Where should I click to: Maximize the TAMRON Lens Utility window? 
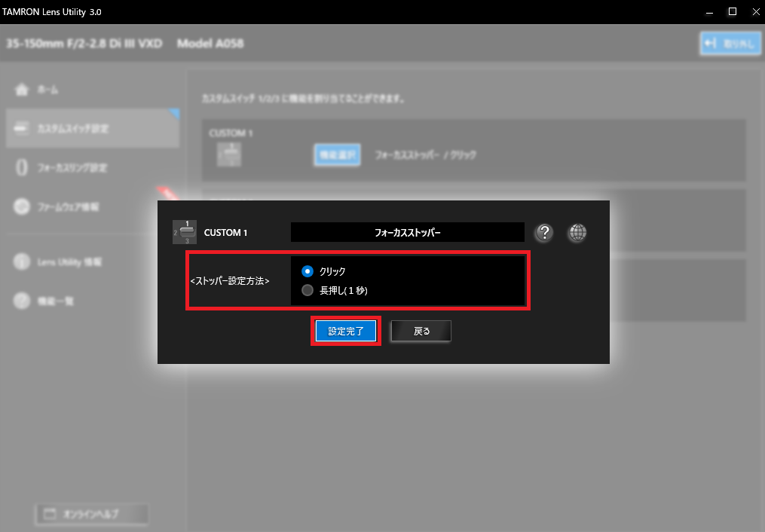coord(733,12)
